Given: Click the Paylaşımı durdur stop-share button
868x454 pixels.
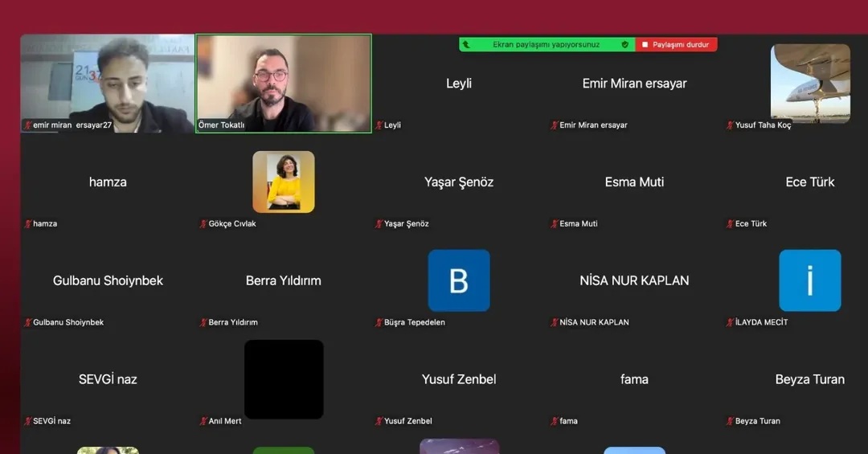Looking at the screenshot, I should point(675,45).
